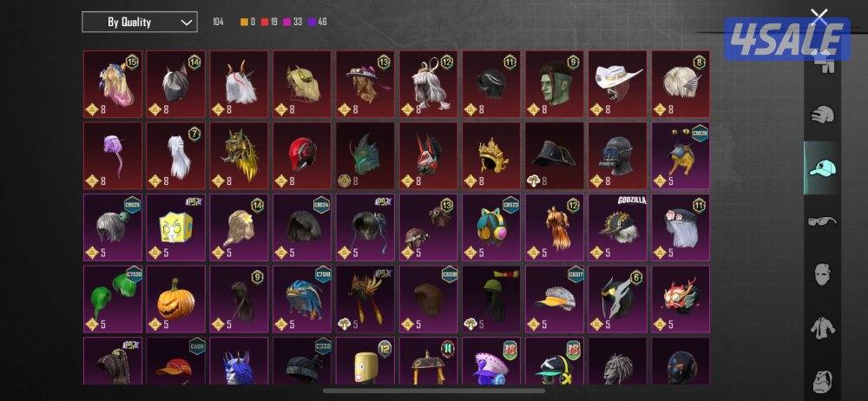
Task: Choose the green twin-tail hair item
Action: pos(113,299)
